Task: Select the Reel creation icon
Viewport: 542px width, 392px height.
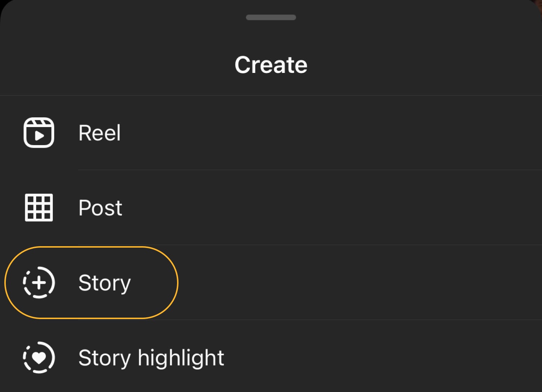Action: point(38,132)
